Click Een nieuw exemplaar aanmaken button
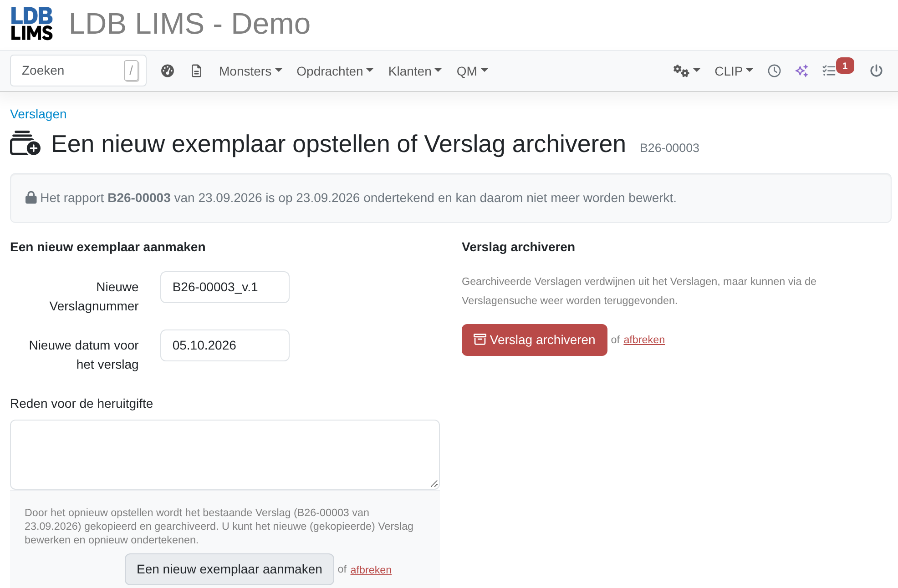This screenshot has height=588, width=898. point(230,569)
